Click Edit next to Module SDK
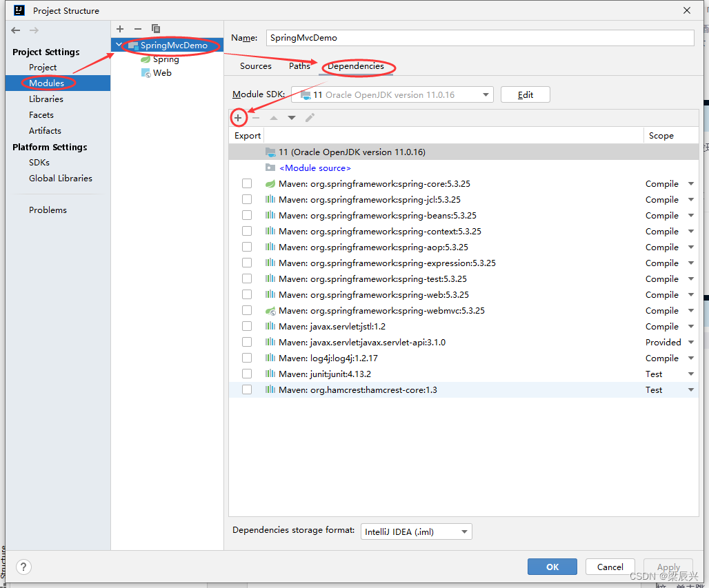 tap(526, 95)
